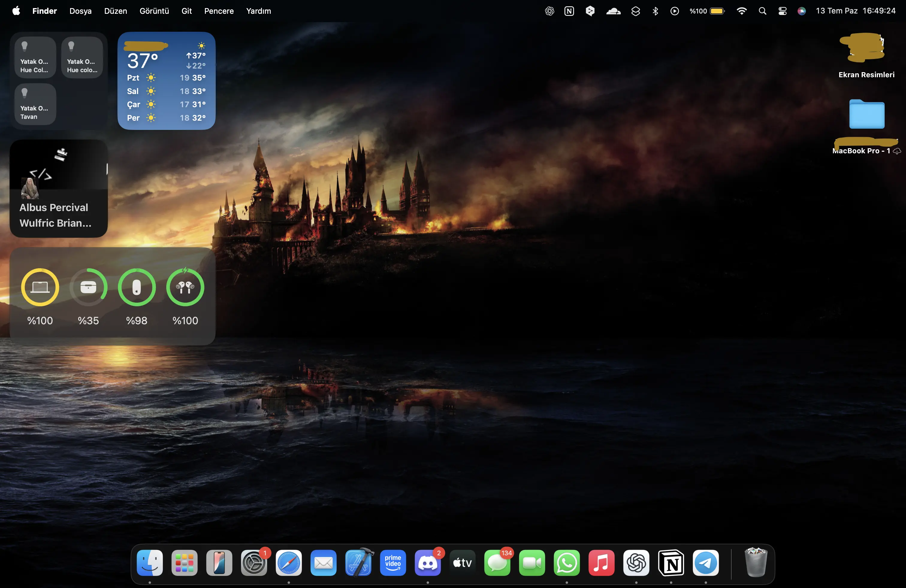This screenshot has width=906, height=588.
Task: Click mouse battery %98 ring
Action: click(x=137, y=287)
